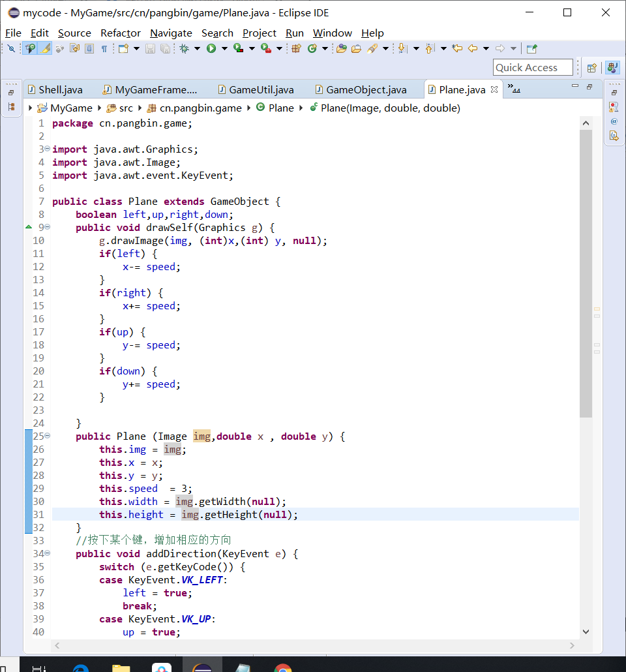Toggle Mark Occurrences highlighter button
The height and width of the screenshot is (672, 626).
(x=46, y=48)
